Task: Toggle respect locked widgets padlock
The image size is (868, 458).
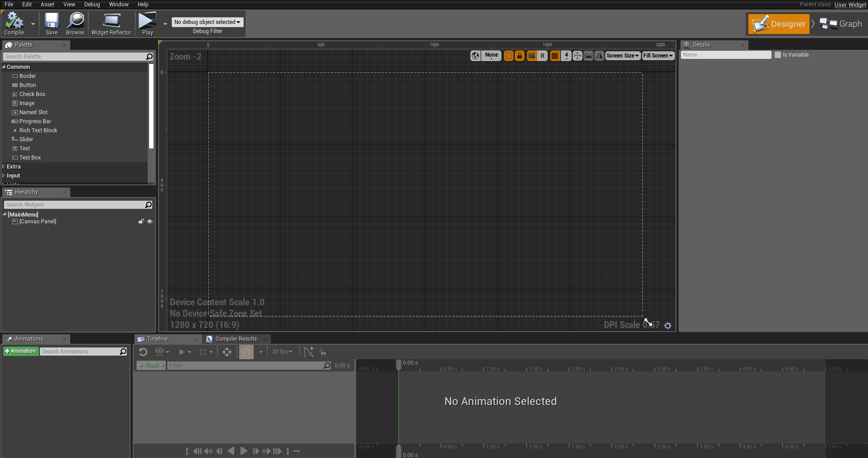Action: point(520,56)
